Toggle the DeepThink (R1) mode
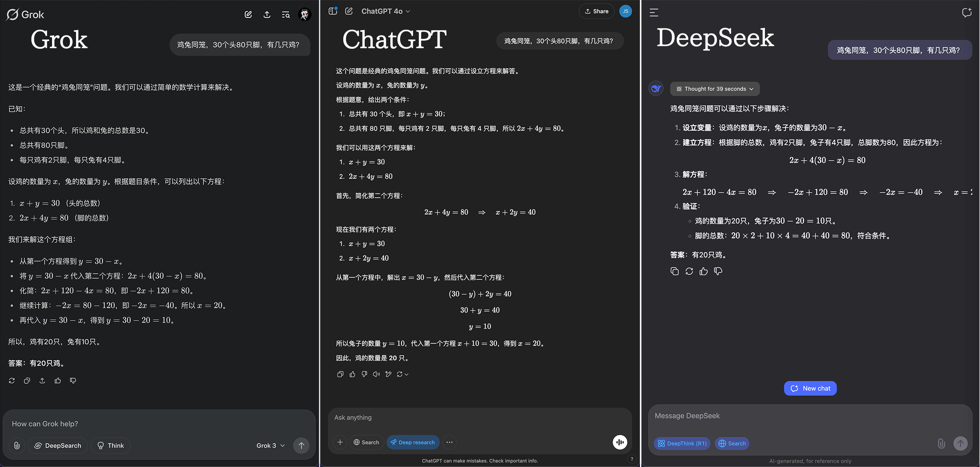This screenshot has width=980, height=467. tap(682, 443)
